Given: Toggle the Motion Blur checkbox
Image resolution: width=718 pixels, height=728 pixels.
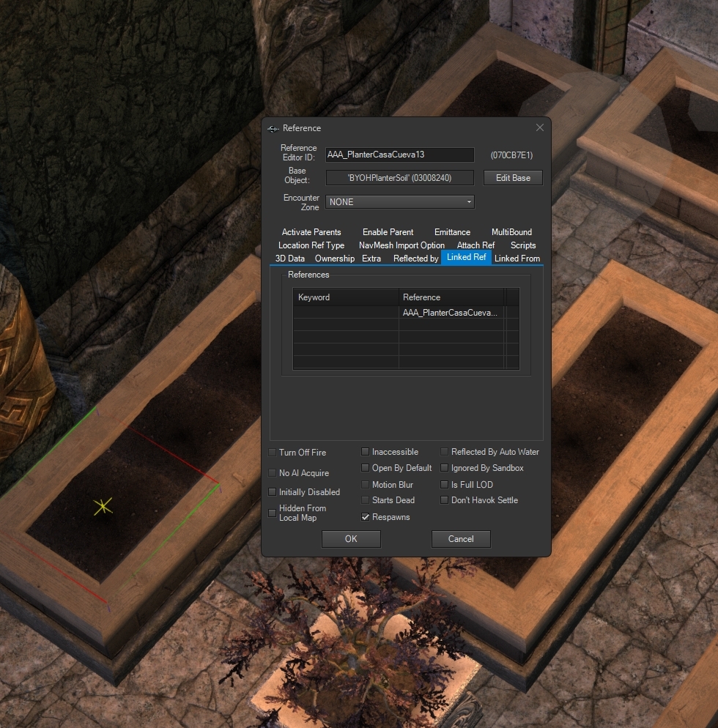Looking at the screenshot, I should (x=365, y=485).
